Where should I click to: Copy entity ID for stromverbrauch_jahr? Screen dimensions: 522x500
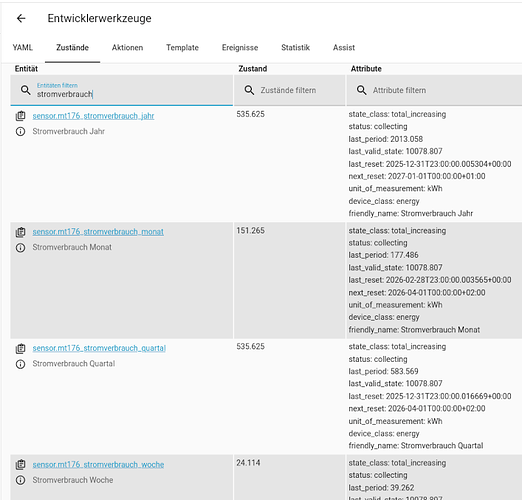pyautogui.click(x=20, y=116)
